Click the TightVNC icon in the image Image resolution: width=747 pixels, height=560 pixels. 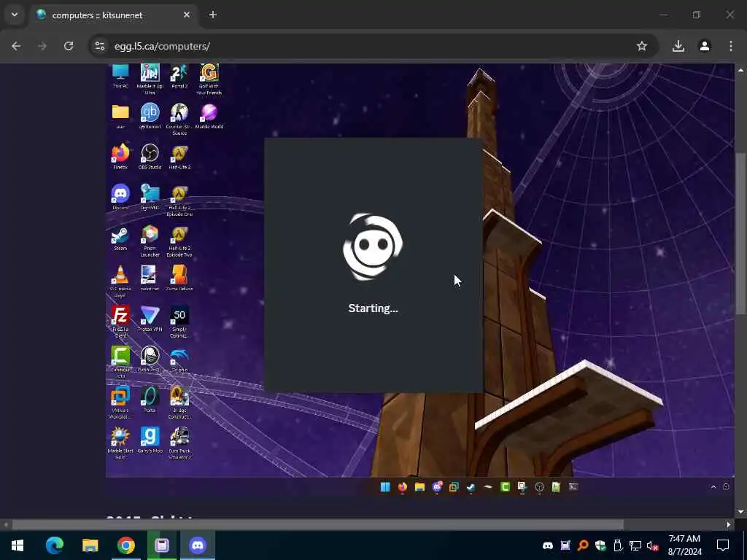150,197
